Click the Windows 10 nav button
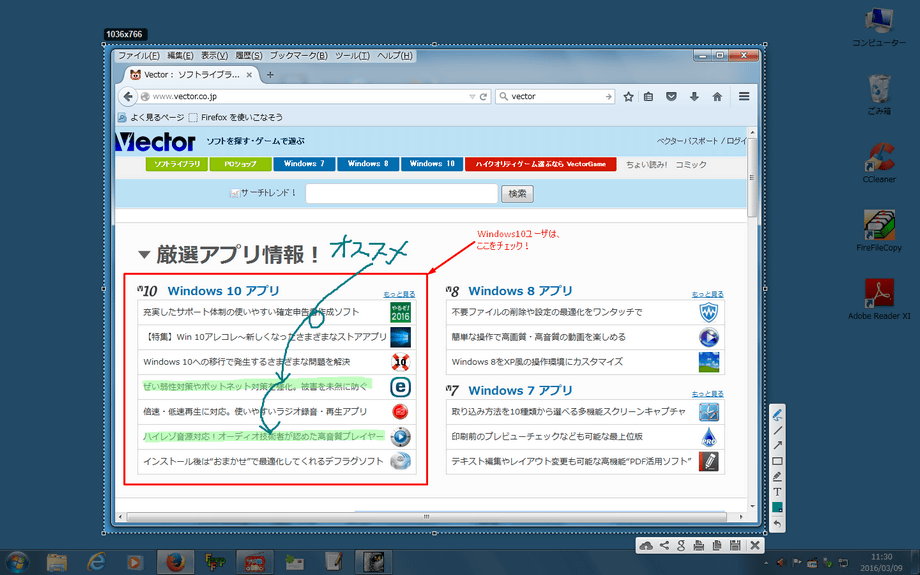920x575 pixels. [432, 164]
